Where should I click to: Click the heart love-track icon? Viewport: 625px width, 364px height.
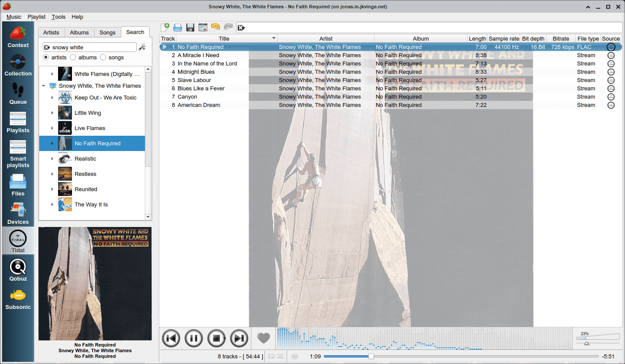click(263, 338)
